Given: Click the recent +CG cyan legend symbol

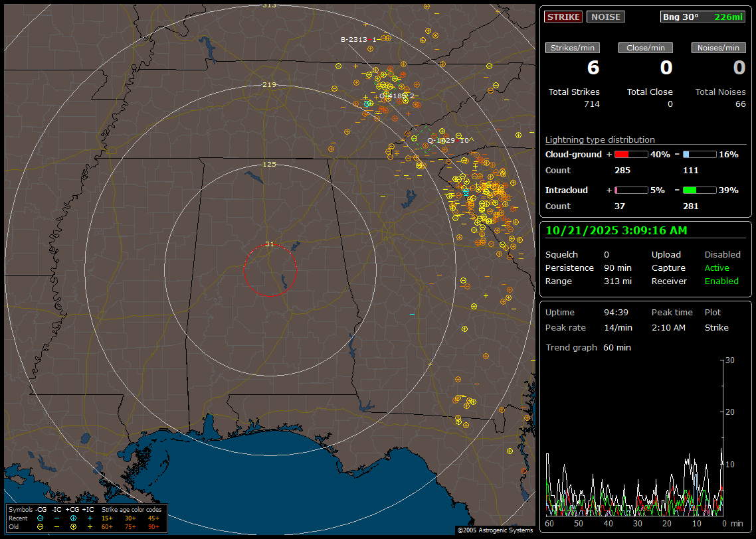Looking at the screenshot, I should tap(73, 518).
